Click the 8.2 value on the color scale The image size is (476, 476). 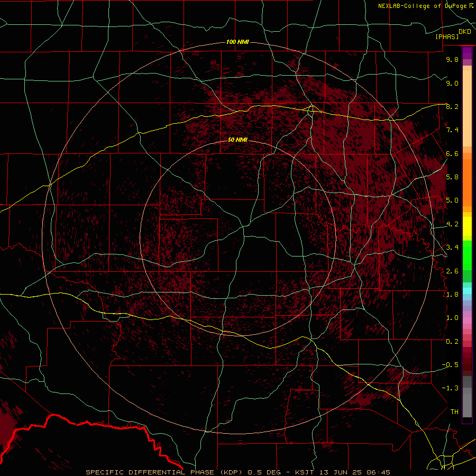[452, 106]
